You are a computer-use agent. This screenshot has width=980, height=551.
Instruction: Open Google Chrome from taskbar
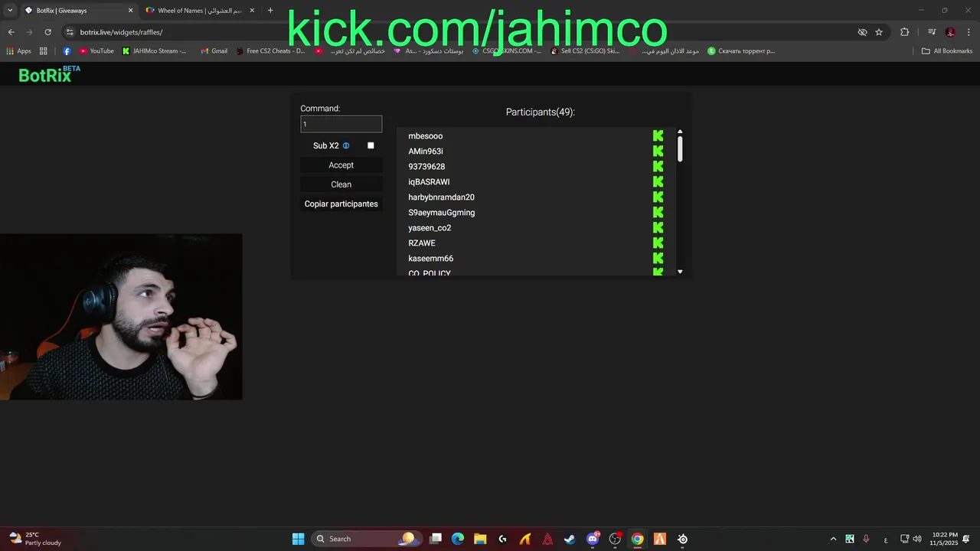(637, 539)
